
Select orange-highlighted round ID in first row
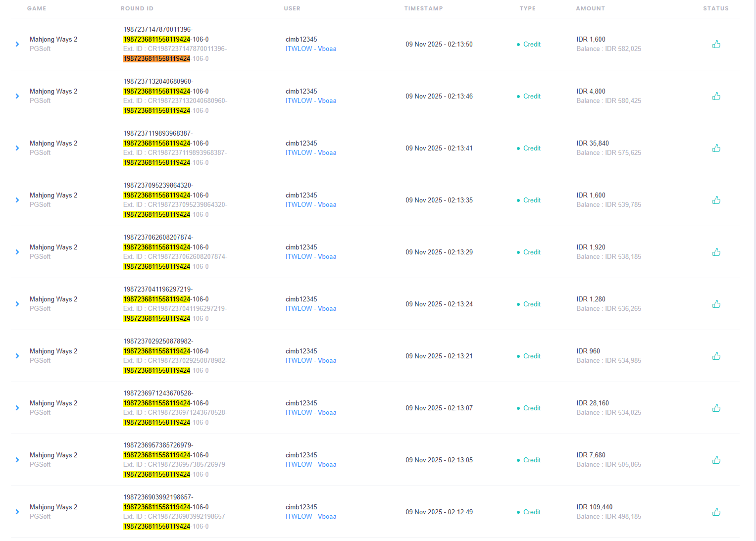(157, 58)
